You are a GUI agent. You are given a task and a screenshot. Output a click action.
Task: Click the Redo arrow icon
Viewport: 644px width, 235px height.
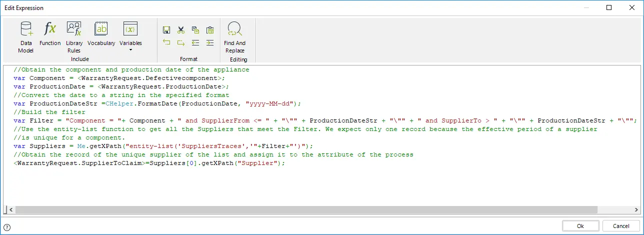coord(181,42)
